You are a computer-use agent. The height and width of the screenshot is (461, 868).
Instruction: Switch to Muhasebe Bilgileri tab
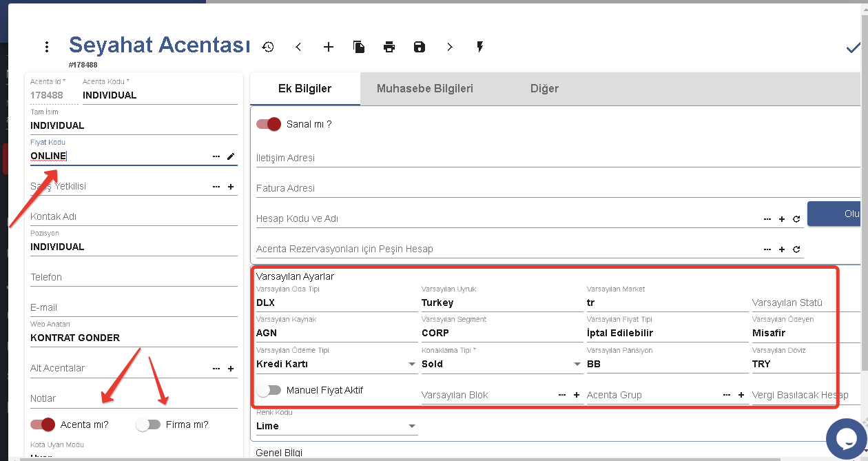[424, 89]
